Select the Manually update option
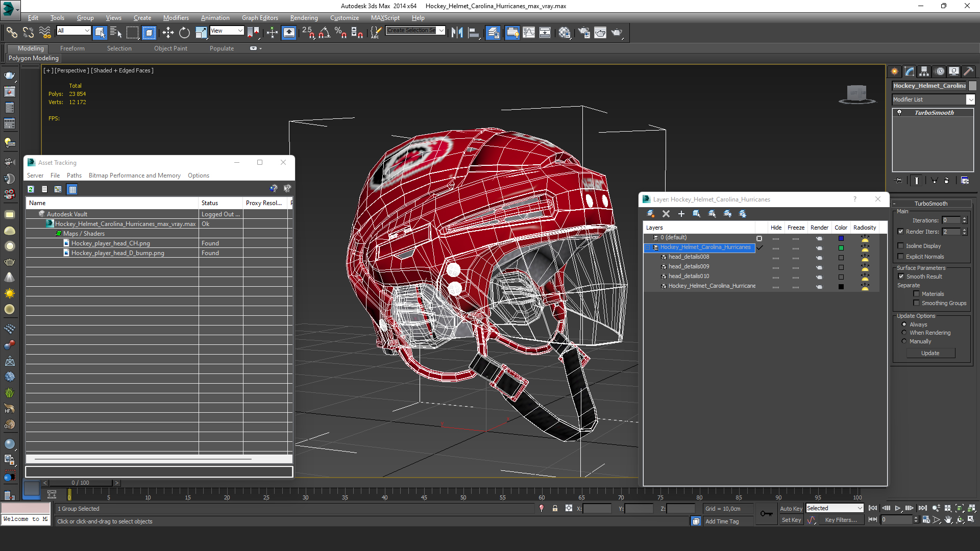Viewport: 980px width, 551px height. pyautogui.click(x=904, y=341)
